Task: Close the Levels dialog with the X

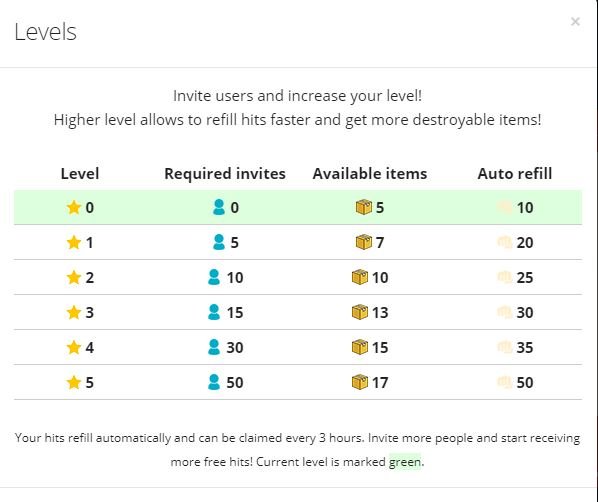Action: [x=575, y=21]
